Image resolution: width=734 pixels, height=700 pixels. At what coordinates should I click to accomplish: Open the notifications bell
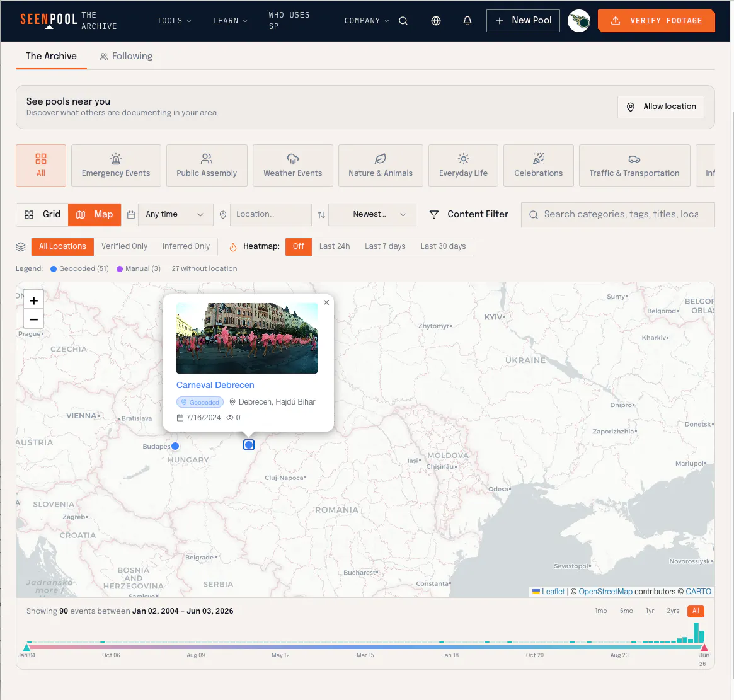click(467, 21)
